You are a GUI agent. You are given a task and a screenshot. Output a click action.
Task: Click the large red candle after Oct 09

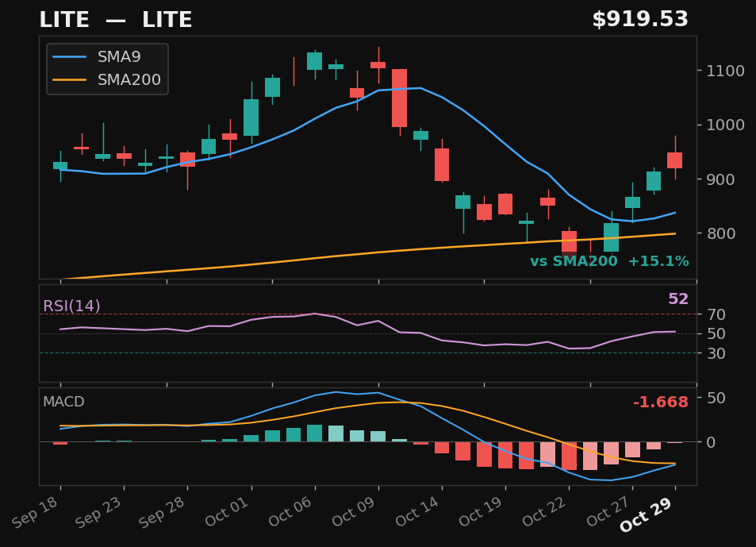click(399, 98)
